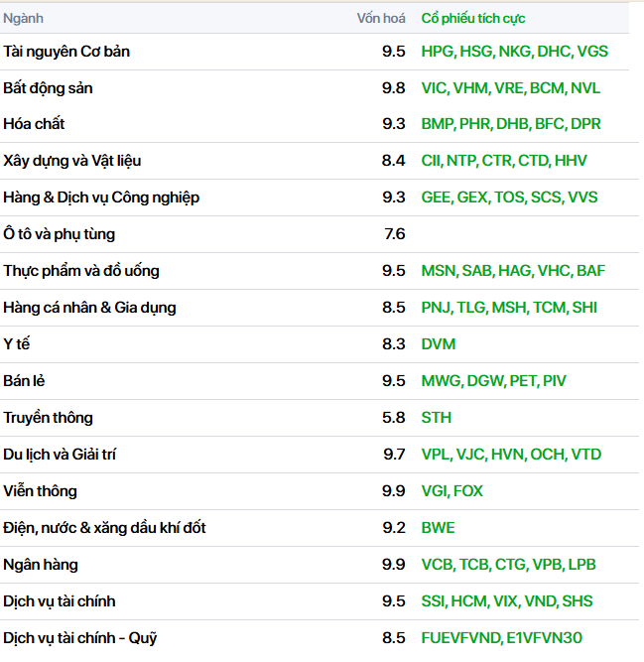Click the SSI stock ticker
Viewport: 644px width, 662px height.
click(x=434, y=601)
